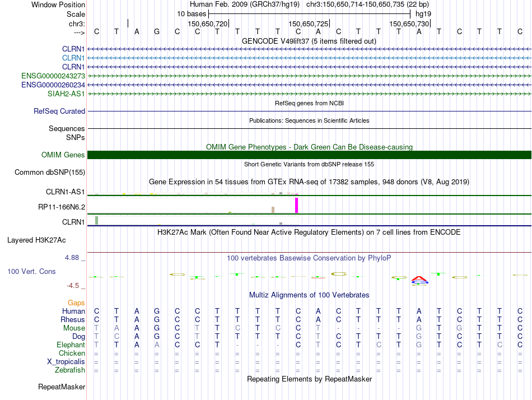Open the 100 Vert. Cons track label
532x400 pixels.
(31, 271)
